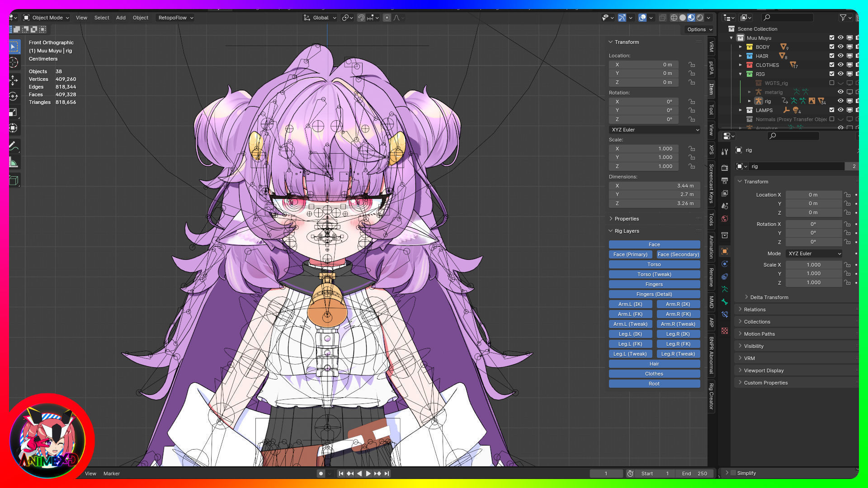Enable WGTS_rig collection checkbox
The image size is (868, 488).
coord(831,83)
